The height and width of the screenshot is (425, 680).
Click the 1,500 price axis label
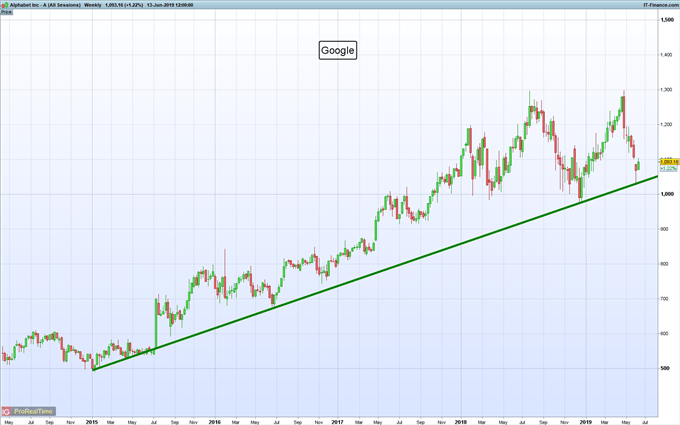pyautogui.click(x=667, y=20)
